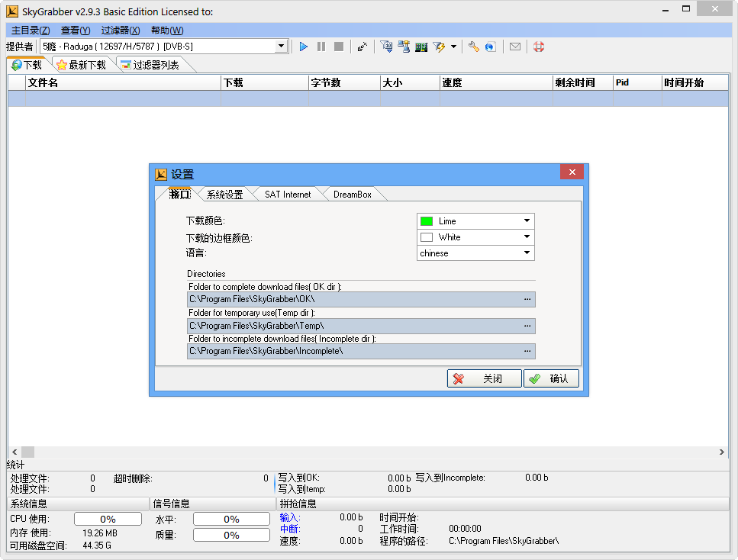Switch to the 系统设置 tab
This screenshot has width=738, height=560.
(224, 195)
